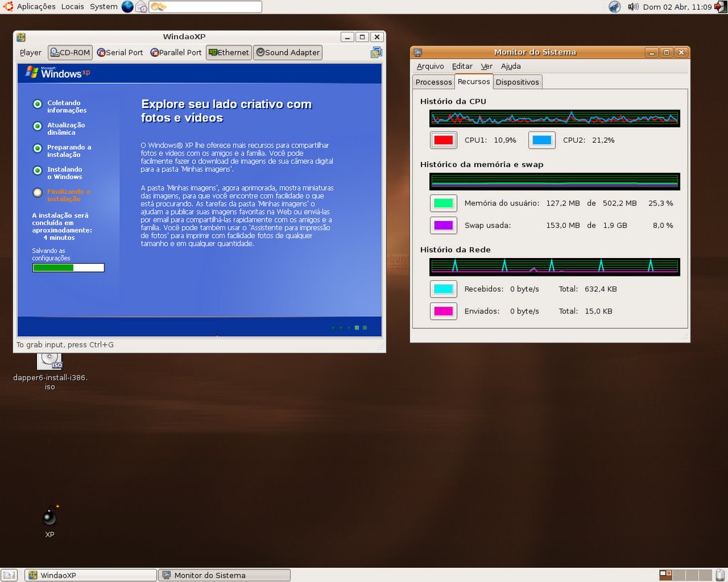728x582 pixels.
Task: Click the 'Instalando o Windows' step
Action: pos(58,173)
